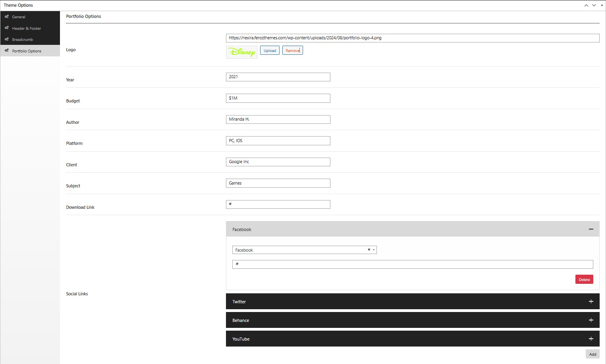This screenshot has height=364, width=606.
Task: Select the Portfolio Options tab
Action: (x=27, y=51)
